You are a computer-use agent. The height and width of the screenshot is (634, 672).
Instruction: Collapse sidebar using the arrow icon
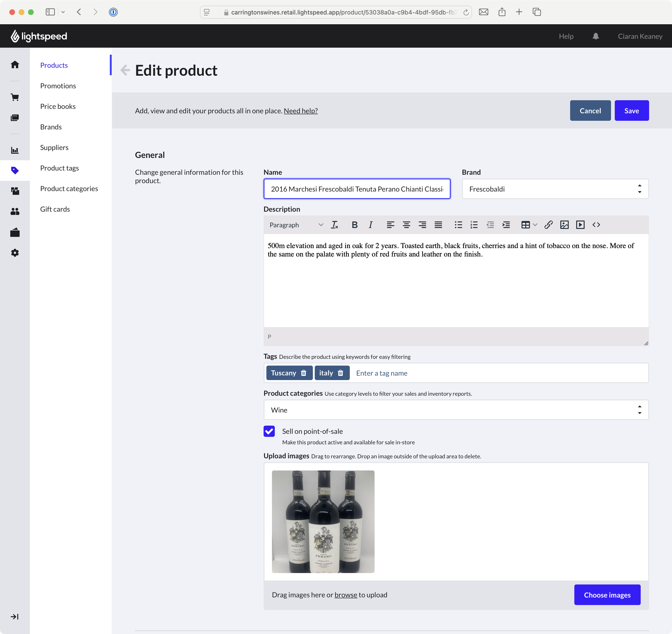pyautogui.click(x=15, y=617)
